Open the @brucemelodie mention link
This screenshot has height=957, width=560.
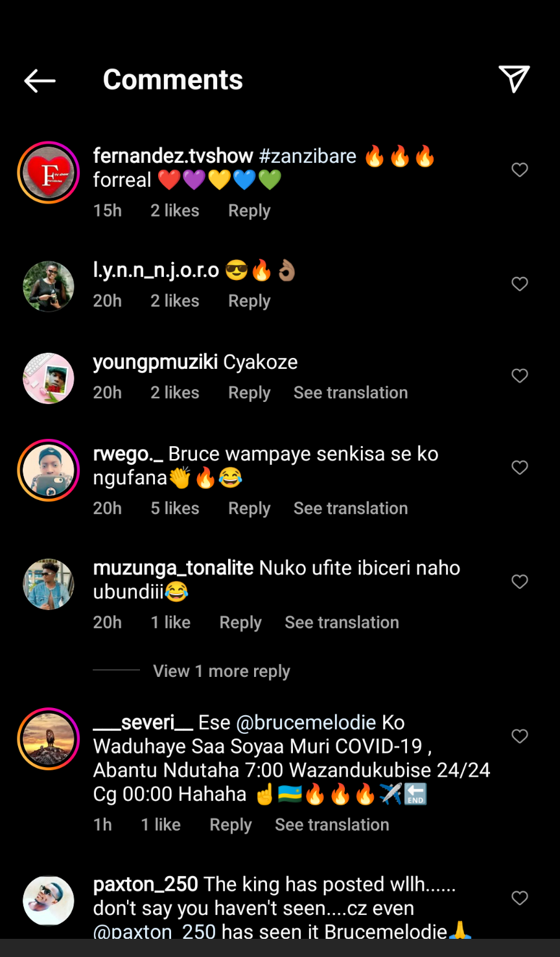(306, 722)
